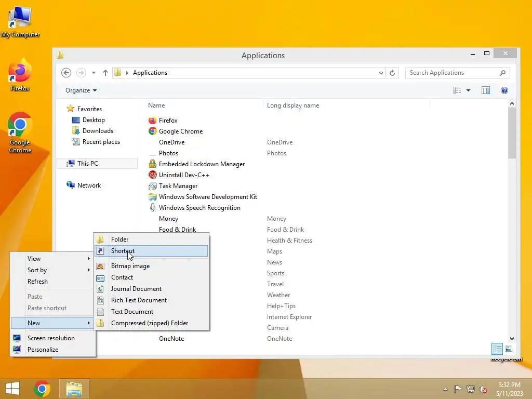This screenshot has height=399, width=532.
Task: Open Personalize from context menu
Action: tap(52, 350)
